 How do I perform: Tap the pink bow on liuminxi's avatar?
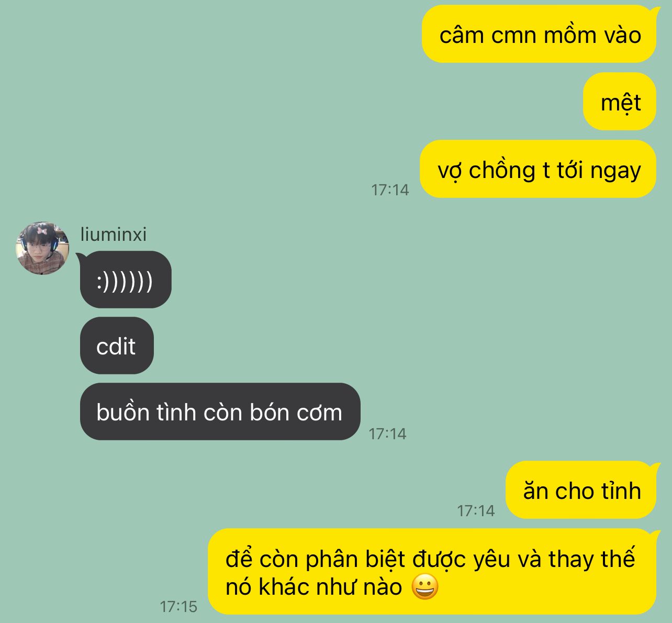[42, 230]
